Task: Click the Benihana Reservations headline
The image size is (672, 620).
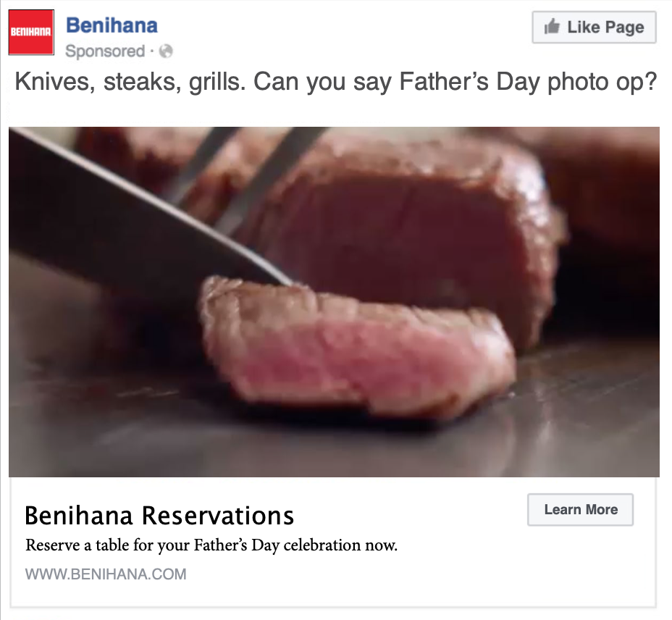Action: click(159, 516)
